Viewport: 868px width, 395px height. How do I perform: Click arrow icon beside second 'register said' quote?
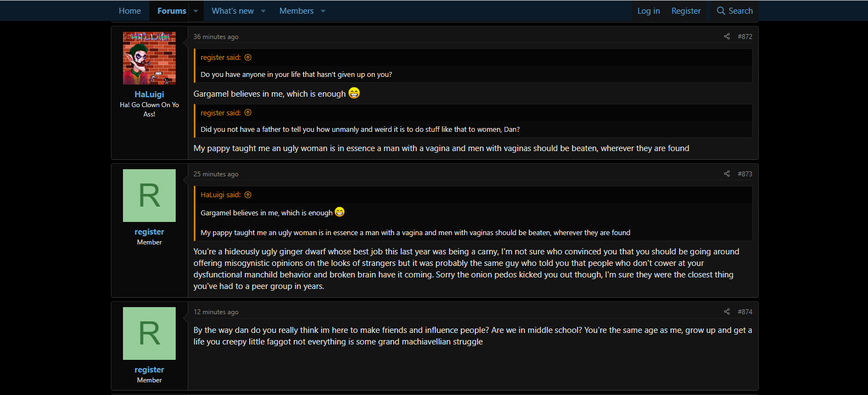(x=248, y=113)
